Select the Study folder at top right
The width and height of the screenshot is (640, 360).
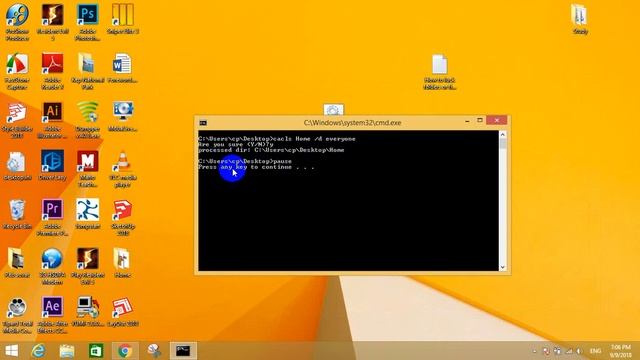(x=580, y=16)
